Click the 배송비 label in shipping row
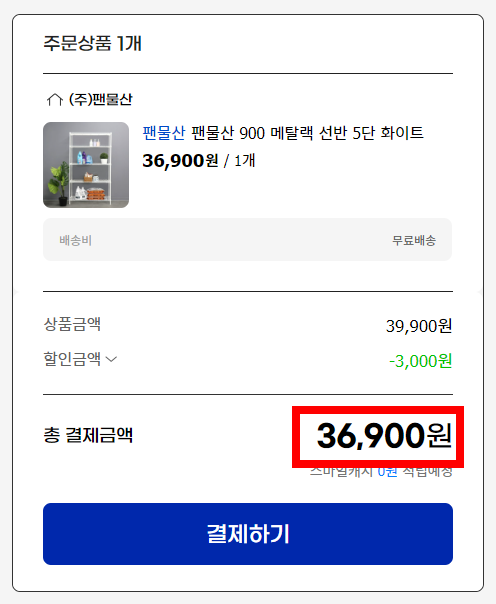496x604 pixels. 75,240
